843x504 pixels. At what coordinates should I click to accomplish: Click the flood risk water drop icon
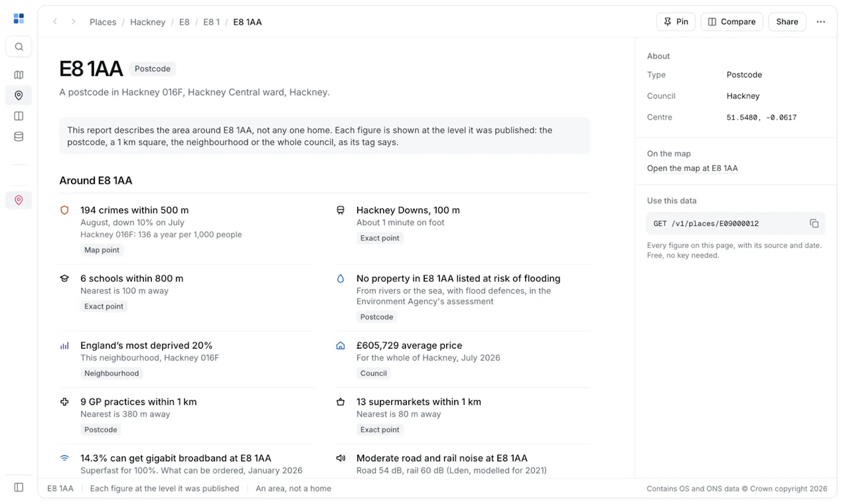[x=340, y=278]
